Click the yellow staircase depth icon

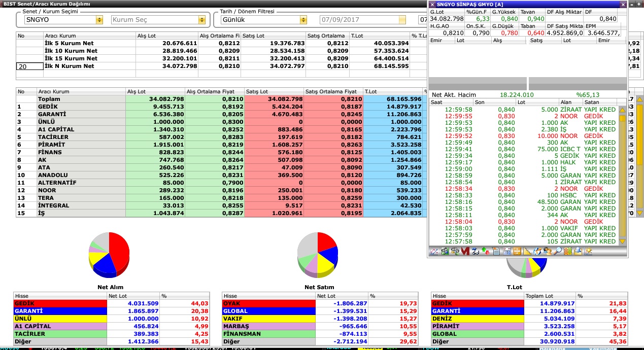(527, 251)
